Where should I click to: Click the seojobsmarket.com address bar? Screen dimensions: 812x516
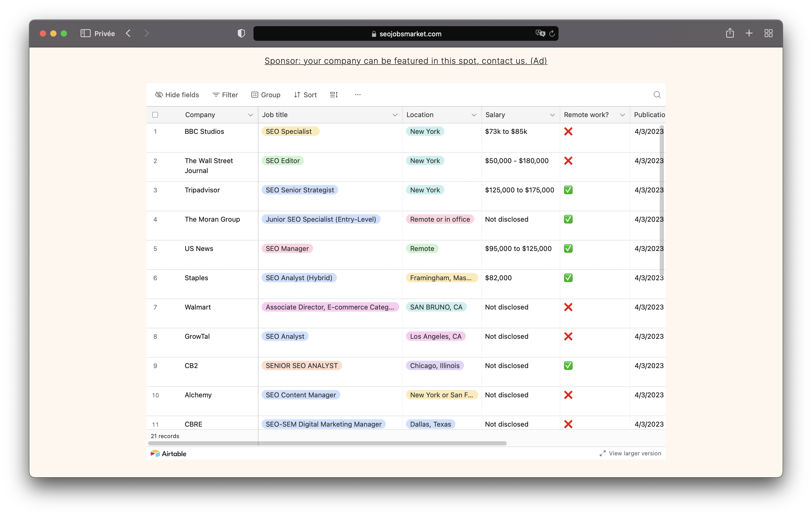406,33
